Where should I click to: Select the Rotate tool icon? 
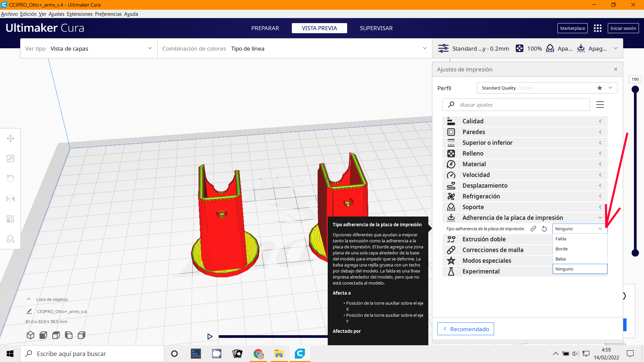10,178
